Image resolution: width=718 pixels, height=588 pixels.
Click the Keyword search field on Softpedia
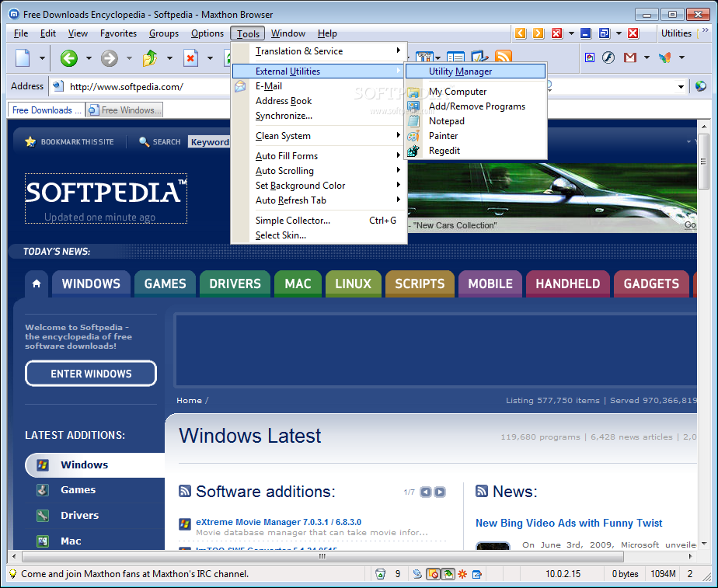[210, 142]
